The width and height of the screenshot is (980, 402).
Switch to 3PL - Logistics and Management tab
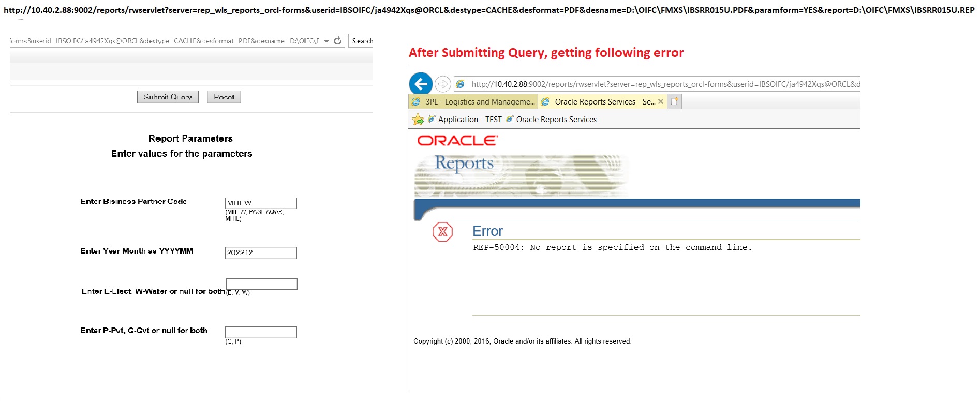tap(473, 102)
